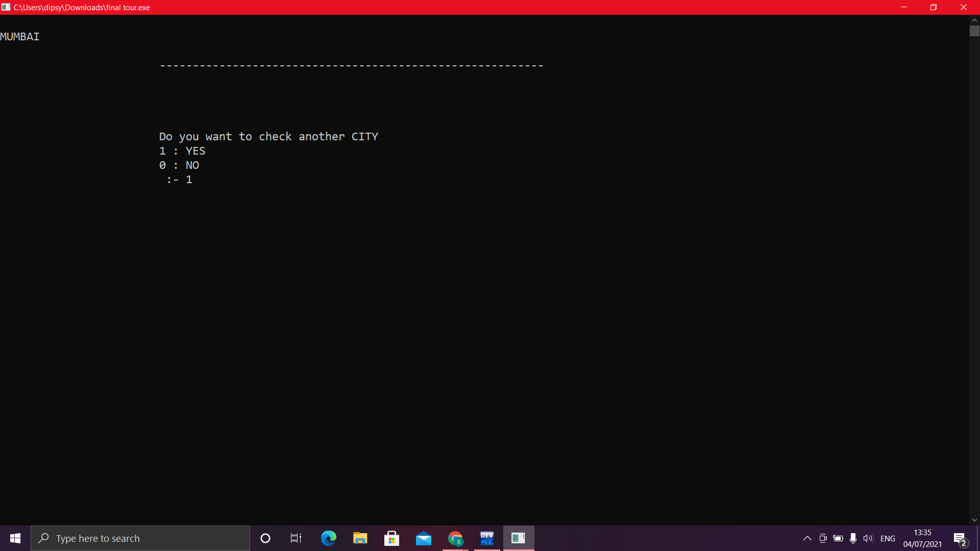Open the speaker volume control

(868, 538)
